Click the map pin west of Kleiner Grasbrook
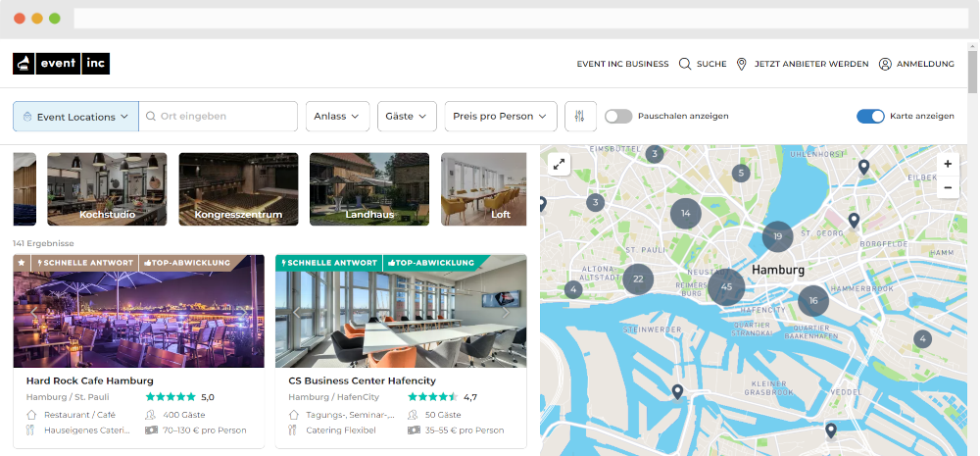 click(677, 392)
